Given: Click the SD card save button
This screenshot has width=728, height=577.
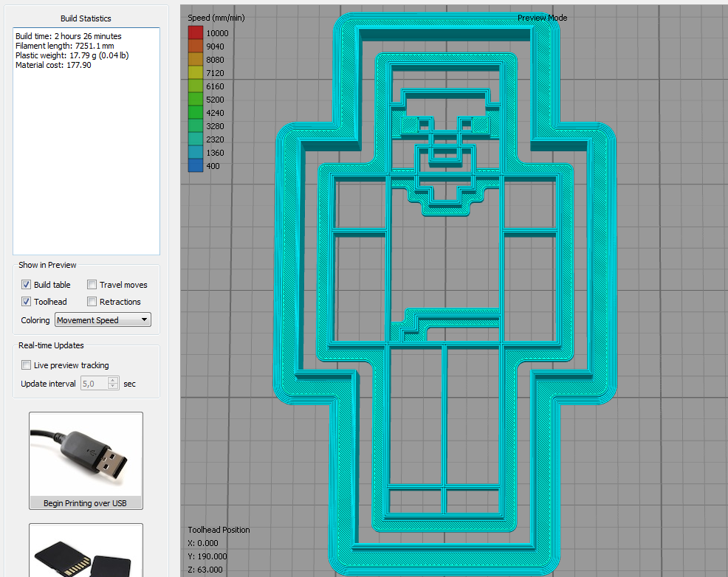Looking at the screenshot, I should 86,550.
